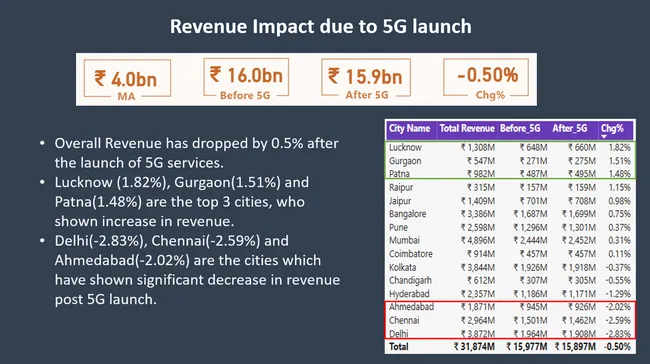Select the Chennai row city name
This screenshot has width=650, height=364.
tap(404, 320)
